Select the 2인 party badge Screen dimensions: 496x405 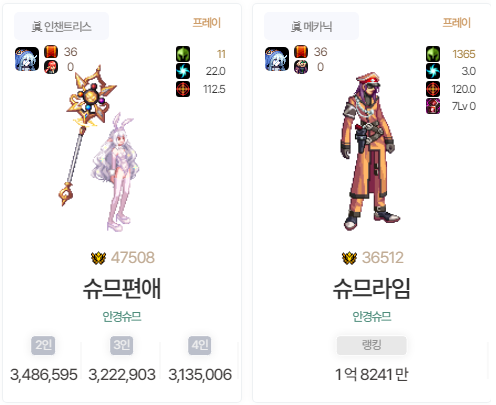pos(43,345)
